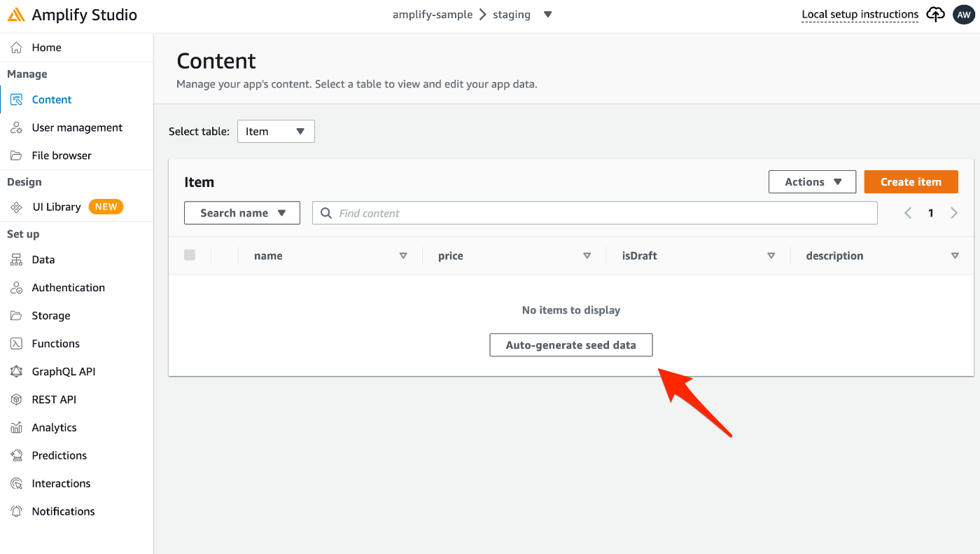Image resolution: width=980 pixels, height=554 pixels.
Task: Click the File browser folder icon
Action: pos(17,155)
